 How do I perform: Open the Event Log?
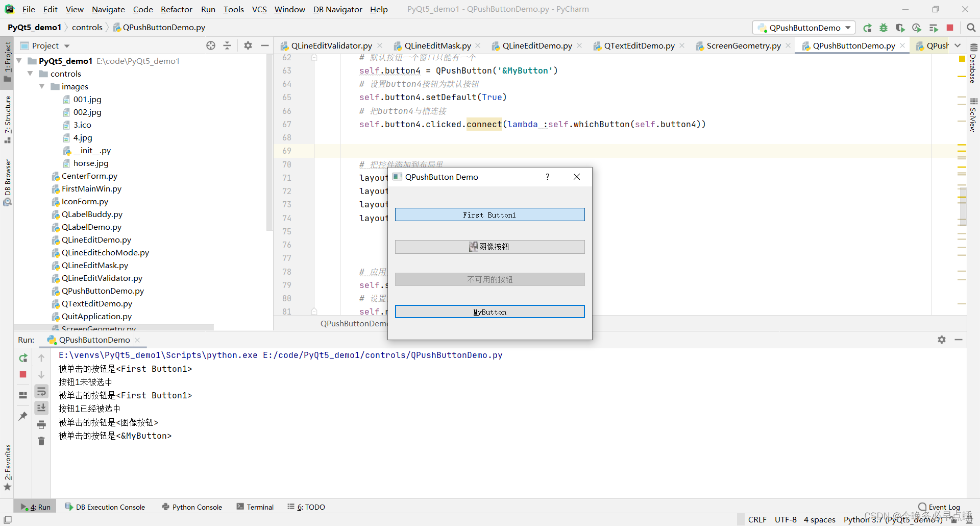tap(939, 507)
